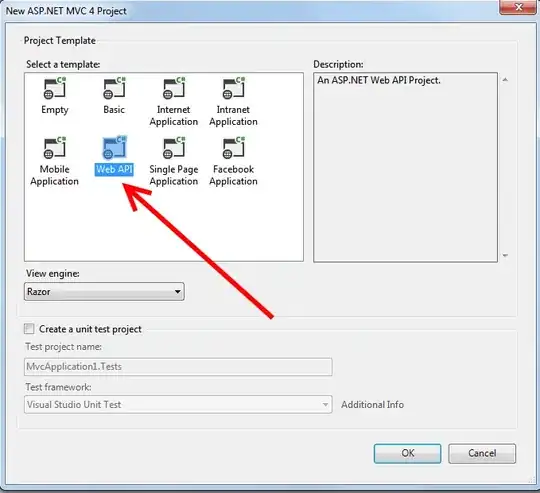540x493 pixels.
Task: Click the ASP.NET Web API description text
Action: (379, 81)
